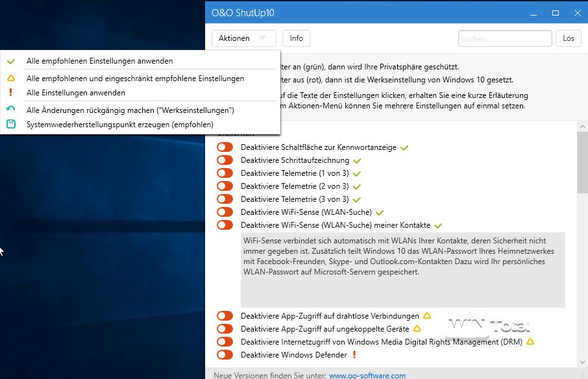Click Deaktiviere App-Zugriff auf ungekoppelte Geräte text
This screenshot has height=379, width=588.
[325, 329]
